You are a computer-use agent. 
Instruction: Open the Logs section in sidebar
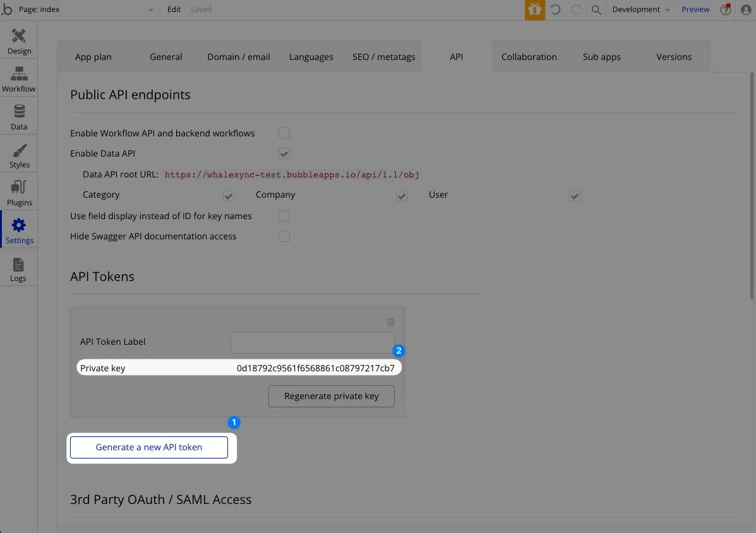click(19, 268)
